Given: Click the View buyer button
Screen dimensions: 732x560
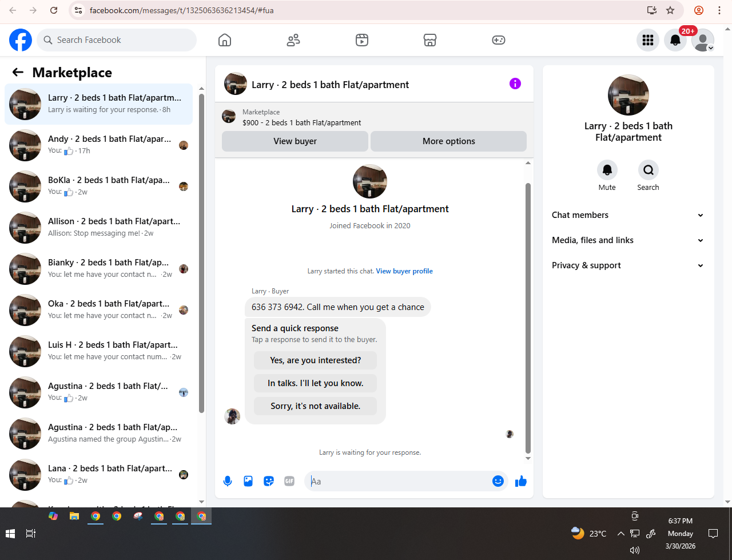Looking at the screenshot, I should pyautogui.click(x=295, y=141).
